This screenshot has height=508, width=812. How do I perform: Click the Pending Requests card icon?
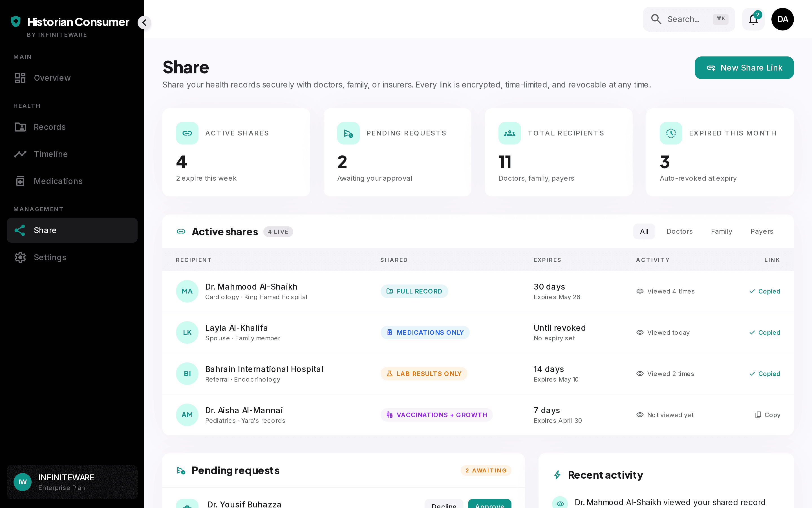[348, 133]
